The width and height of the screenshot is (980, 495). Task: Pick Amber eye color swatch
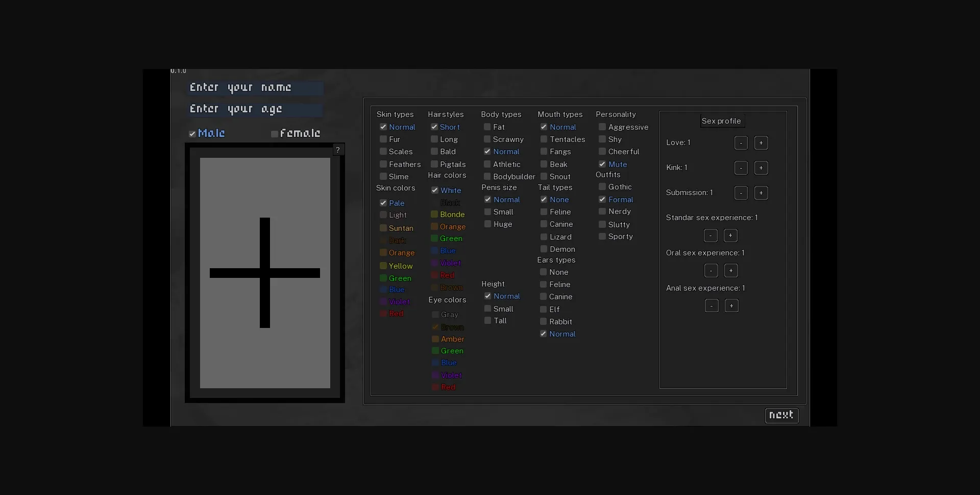[435, 339]
